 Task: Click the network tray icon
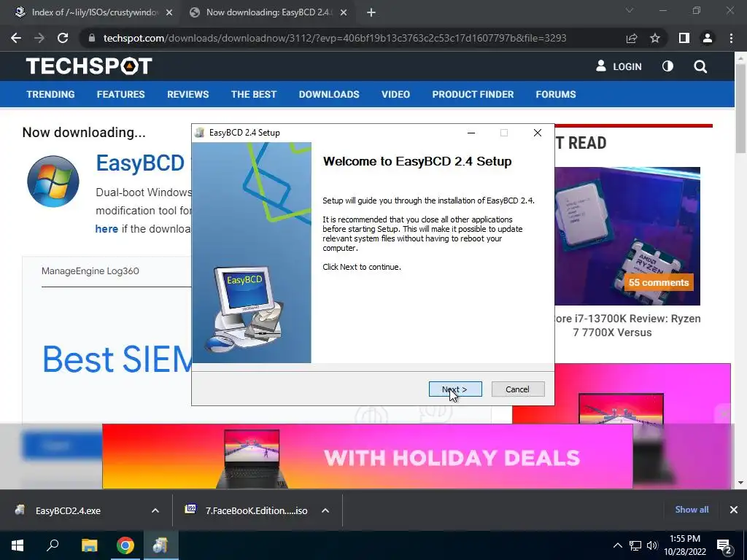click(635, 545)
